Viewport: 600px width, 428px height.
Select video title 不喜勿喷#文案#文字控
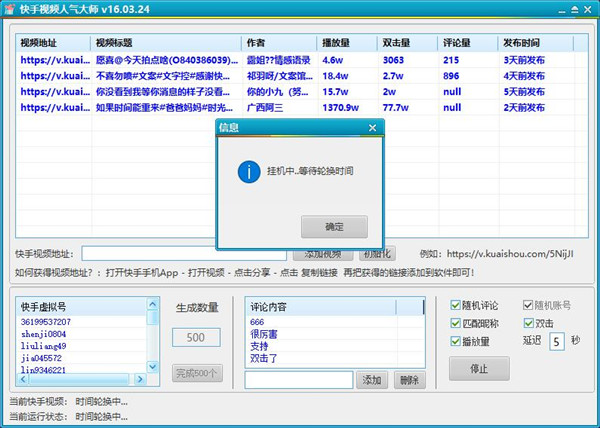[x=163, y=76]
